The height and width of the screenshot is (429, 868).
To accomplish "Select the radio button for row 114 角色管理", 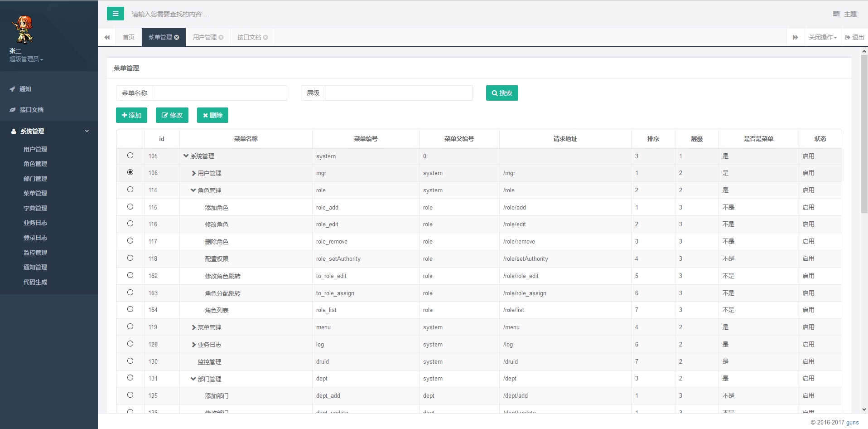I will (130, 190).
